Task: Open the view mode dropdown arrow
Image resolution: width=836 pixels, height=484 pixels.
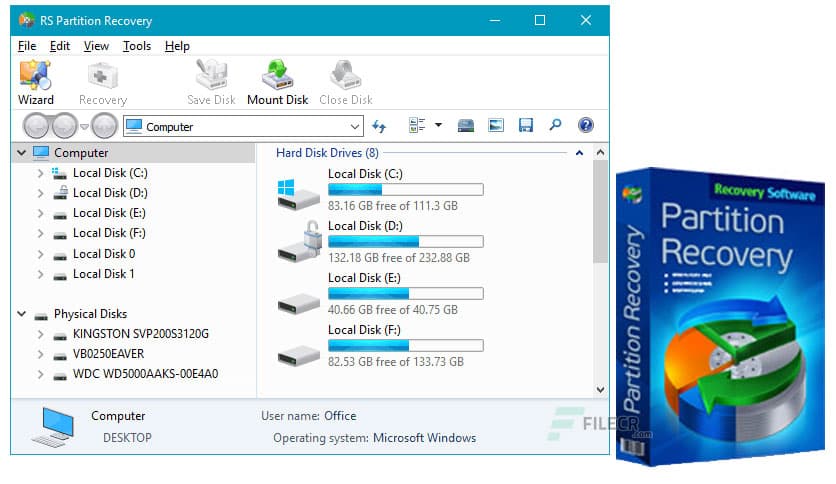Action: coord(438,125)
